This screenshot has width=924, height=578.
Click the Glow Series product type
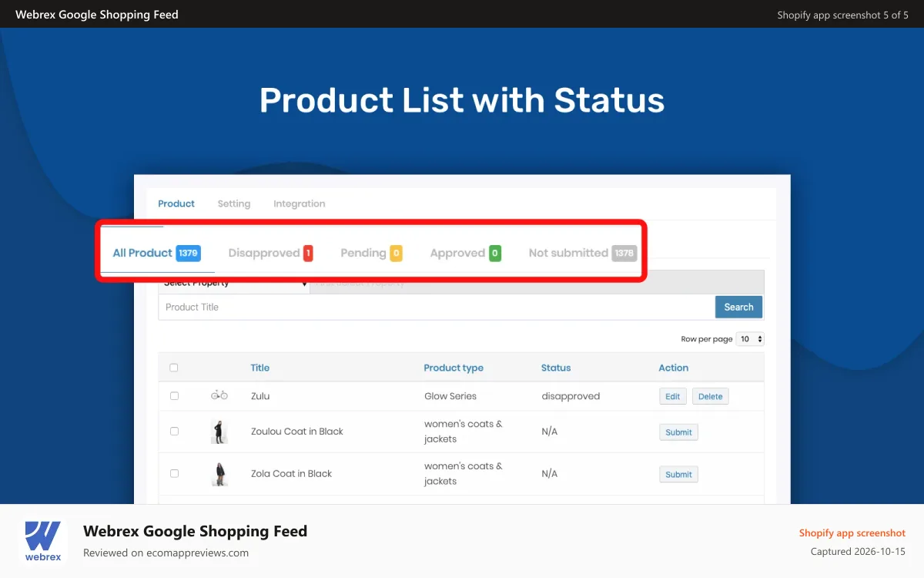(450, 396)
